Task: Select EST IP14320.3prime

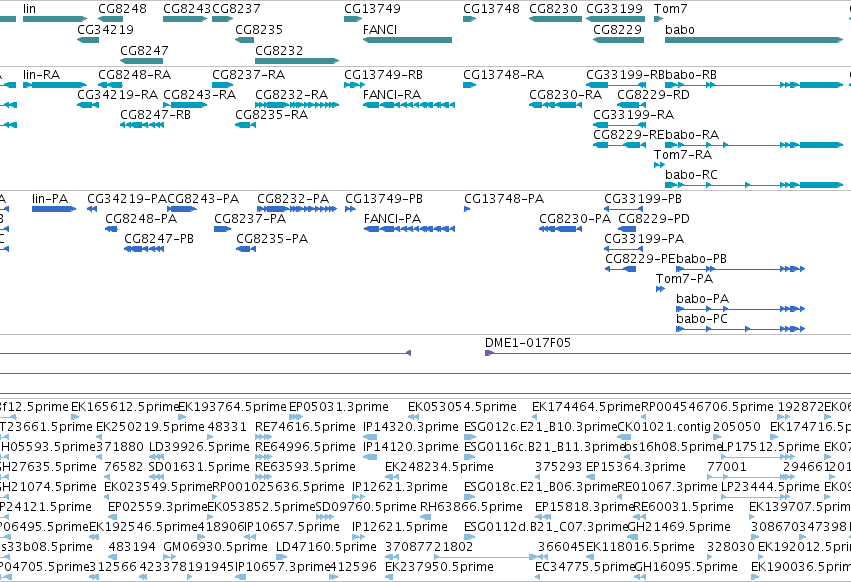Action: pos(411,427)
